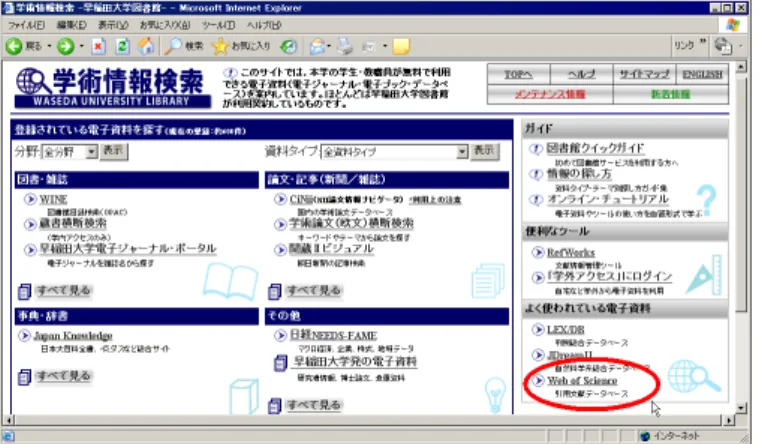
Task: Click the green Forward arrow button
Action: click(65, 46)
